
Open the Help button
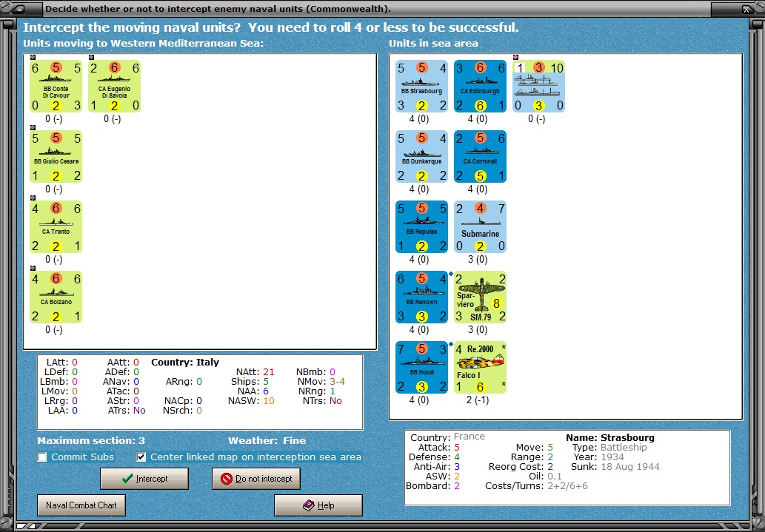(x=318, y=505)
